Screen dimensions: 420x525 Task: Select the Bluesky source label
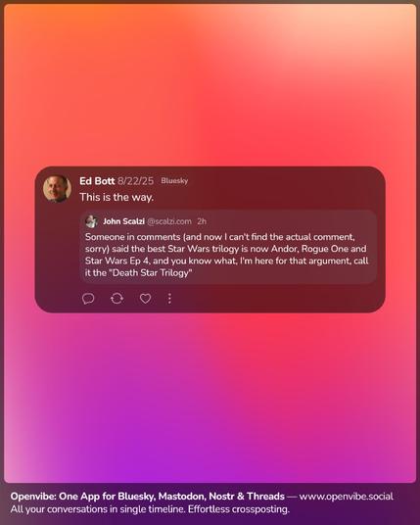point(174,181)
